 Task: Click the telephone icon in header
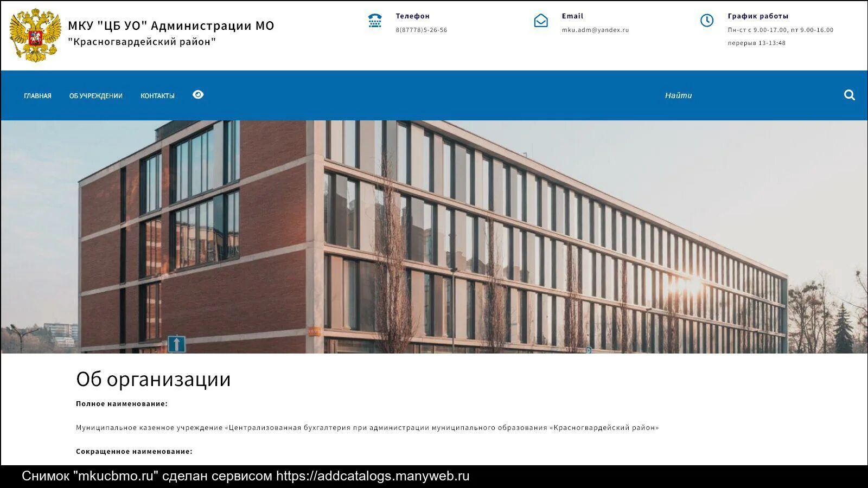[375, 21]
